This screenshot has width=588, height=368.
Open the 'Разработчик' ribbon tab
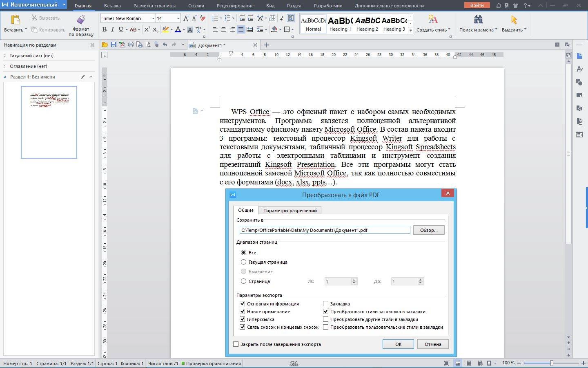[328, 6]
